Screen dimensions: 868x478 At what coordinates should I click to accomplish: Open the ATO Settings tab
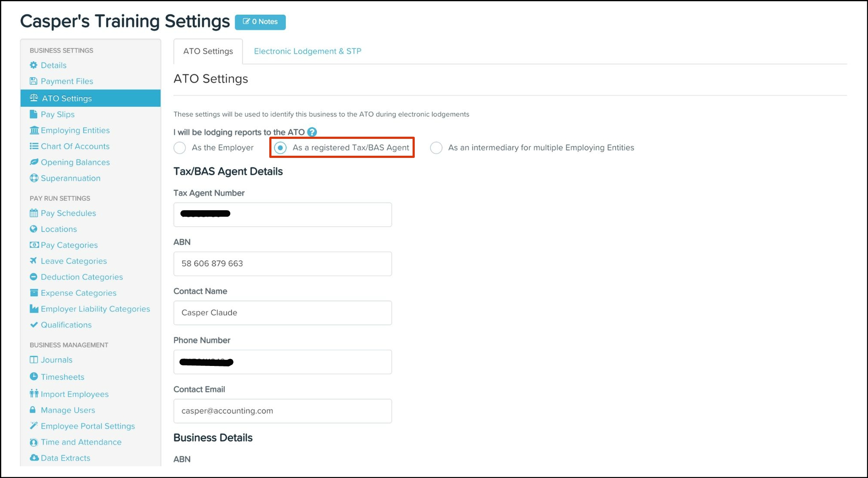point(208,51)
